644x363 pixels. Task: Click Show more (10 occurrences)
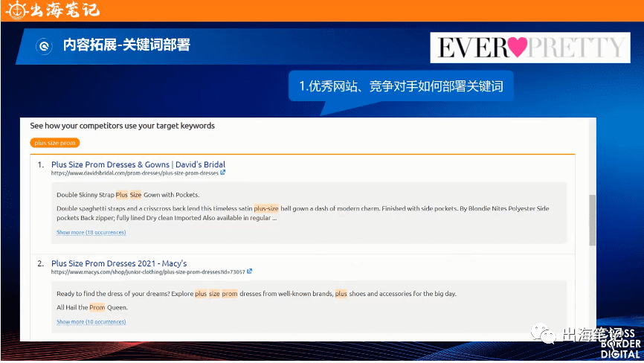point(91,321)
